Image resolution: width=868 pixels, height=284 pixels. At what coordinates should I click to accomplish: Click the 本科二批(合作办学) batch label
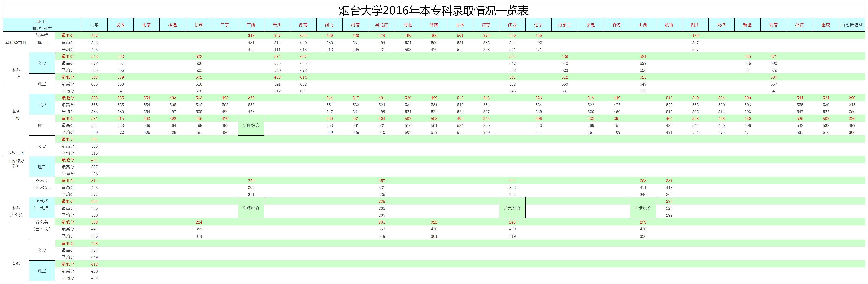(16, 159)
